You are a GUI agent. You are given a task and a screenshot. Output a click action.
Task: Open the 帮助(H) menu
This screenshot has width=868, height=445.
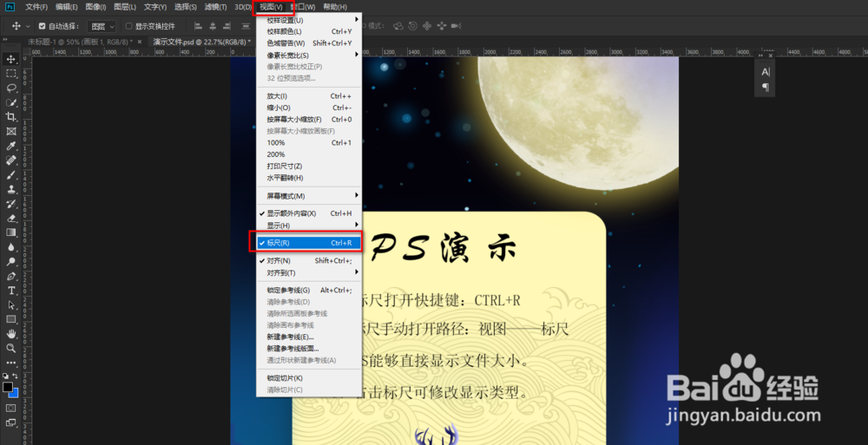[x=335, y=7]
